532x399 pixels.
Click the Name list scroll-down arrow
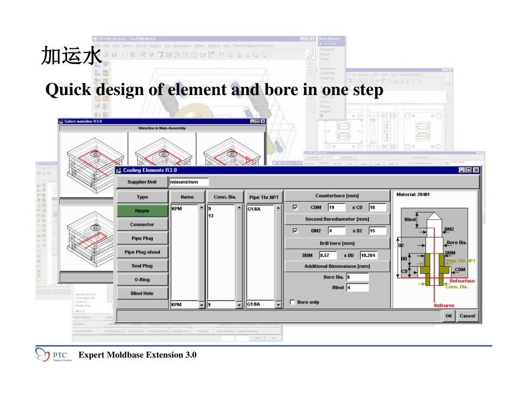point(202,305)
